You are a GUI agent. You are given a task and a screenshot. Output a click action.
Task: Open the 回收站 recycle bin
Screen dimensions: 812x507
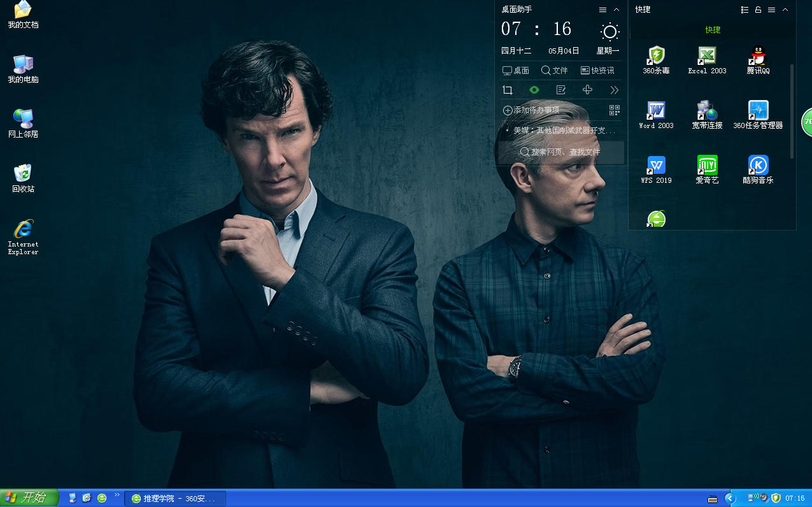(23, 178)
